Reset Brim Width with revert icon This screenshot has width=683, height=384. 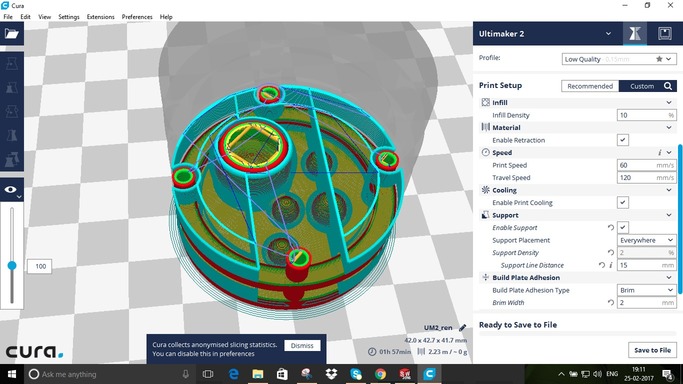click(x=611, y=303)
